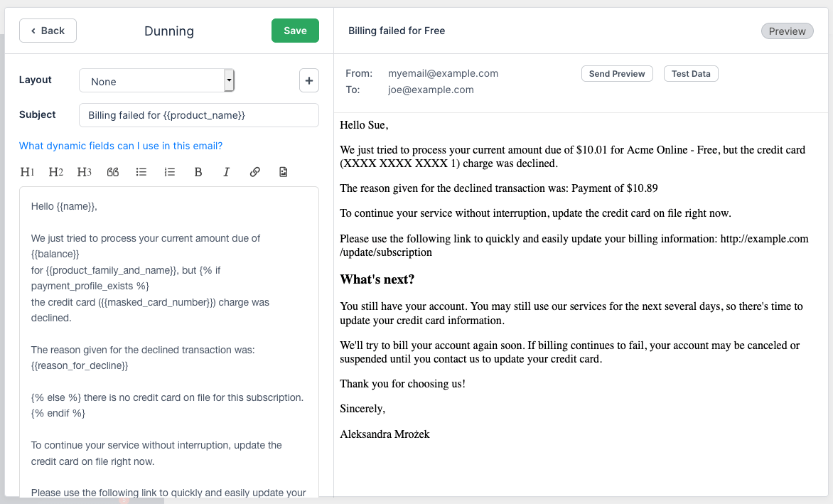Click the signature 'Aleksandra Mrożek'
The width and height of the screenshot is (833, 504).
[x=385, y=434]
